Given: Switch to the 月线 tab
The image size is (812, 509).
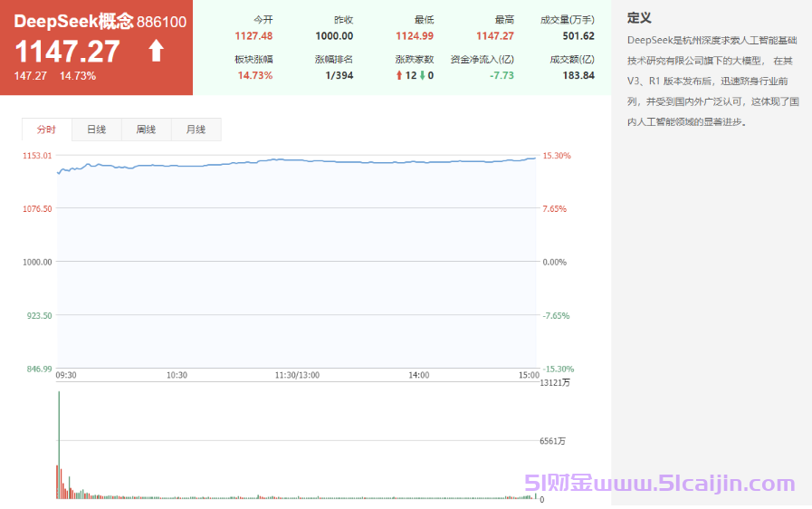Looking at the screenshot, I should (x=196, y=130).
